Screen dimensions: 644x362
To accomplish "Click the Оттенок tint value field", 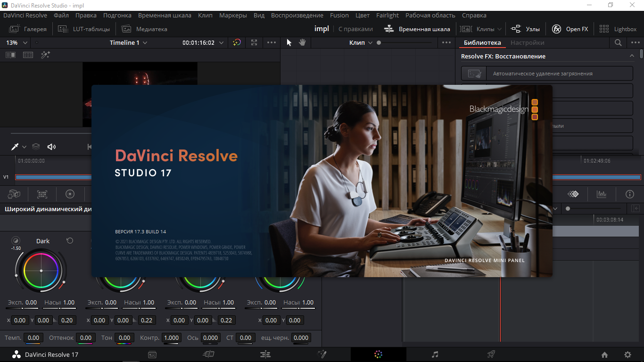I will click(x=85, y=338).
